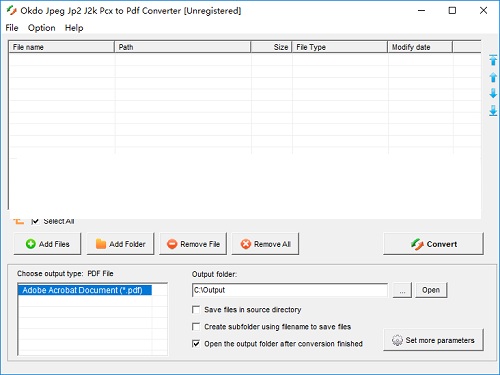Open the Help menu
This screenshot has height=375, width=500.
tap(74, 28)
